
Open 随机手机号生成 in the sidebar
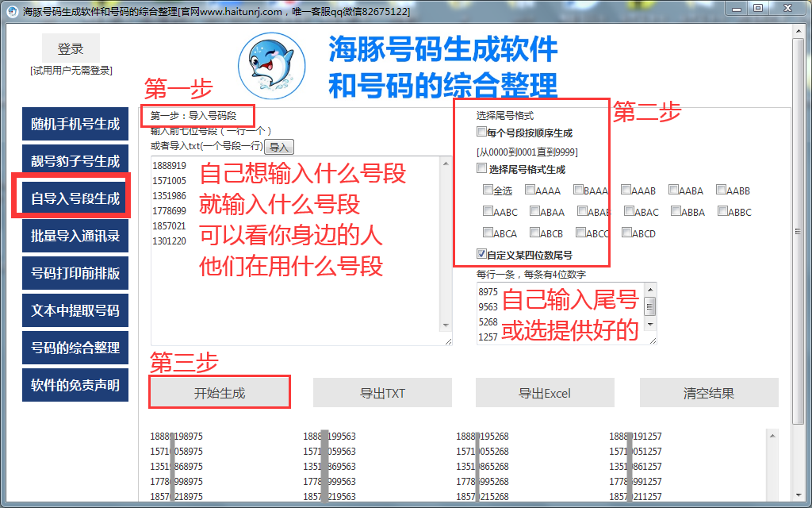coord(75,124)
